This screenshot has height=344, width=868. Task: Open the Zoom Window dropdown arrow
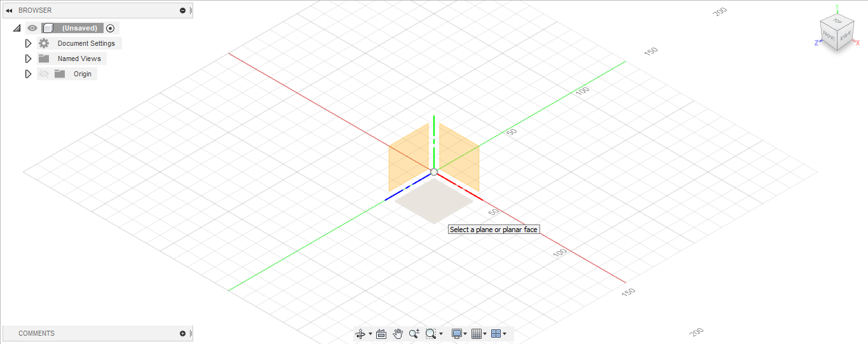(441, 334)
